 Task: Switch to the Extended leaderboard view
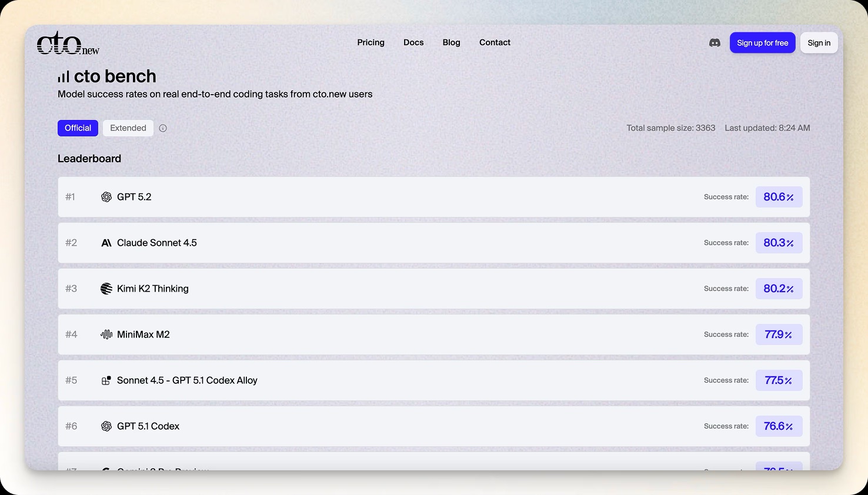click(x=128, y=128)
